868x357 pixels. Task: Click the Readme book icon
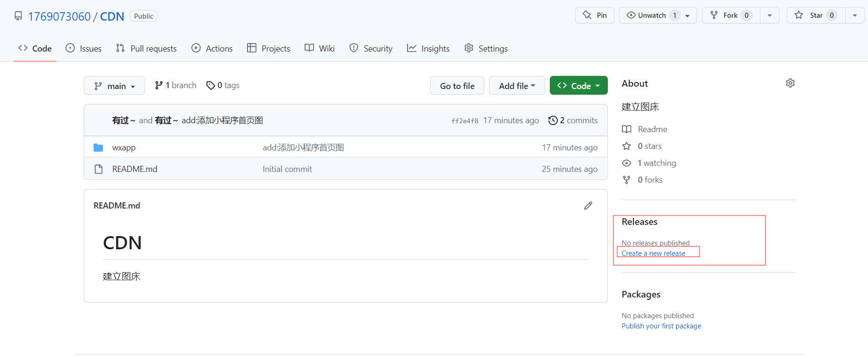(x=627, y=129)
